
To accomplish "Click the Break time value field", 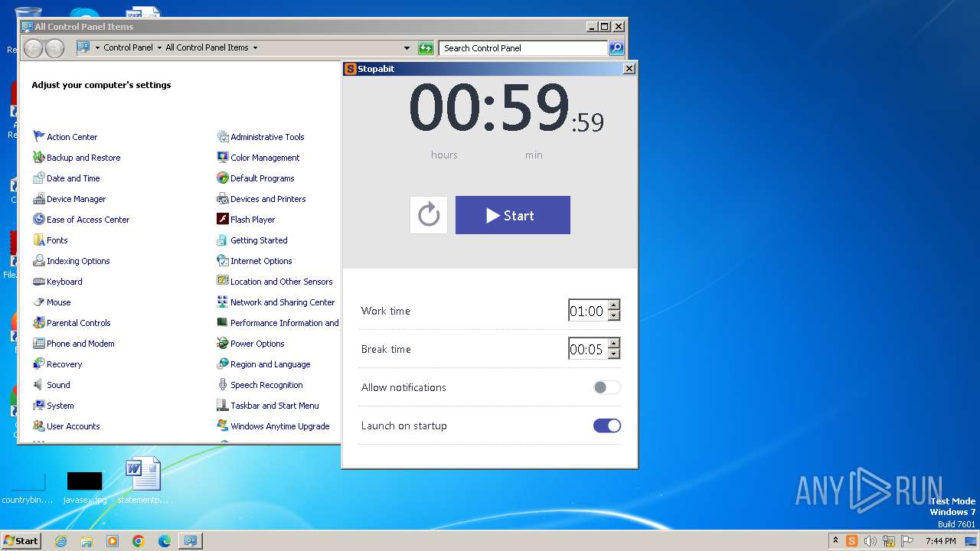I will click(587, 349).
